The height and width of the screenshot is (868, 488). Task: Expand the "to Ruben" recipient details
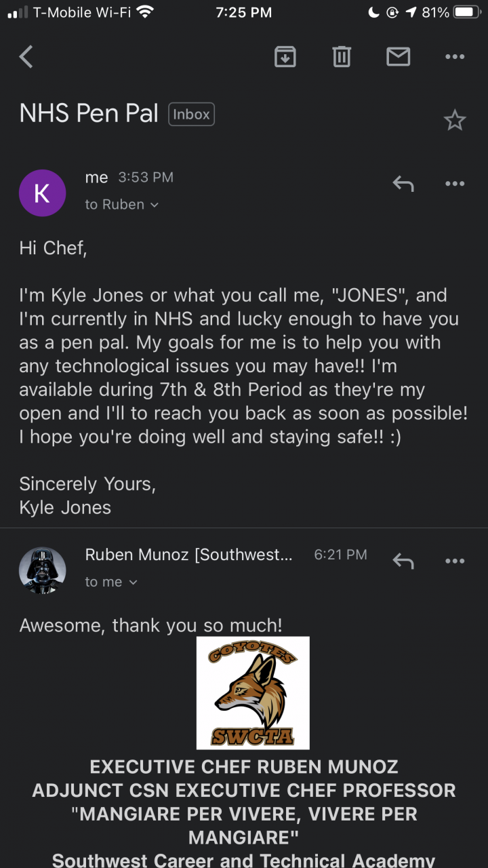coord(122,205)
